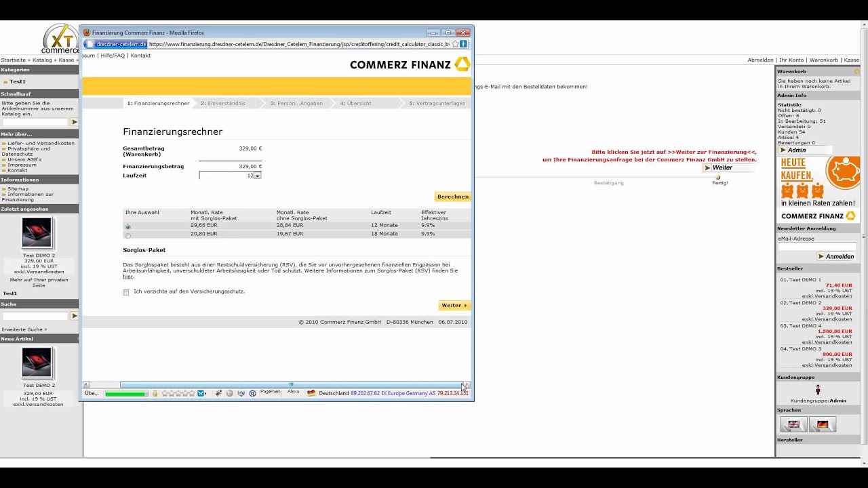Click the popup's horizontal scrollbar thumb
This screenshot has width=868, height=488.
[x=291, y=384]
